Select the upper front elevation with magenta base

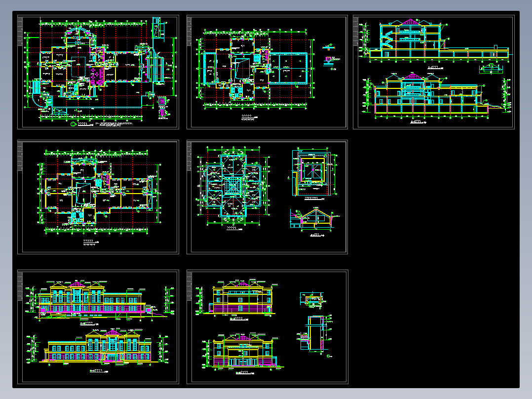100,300
